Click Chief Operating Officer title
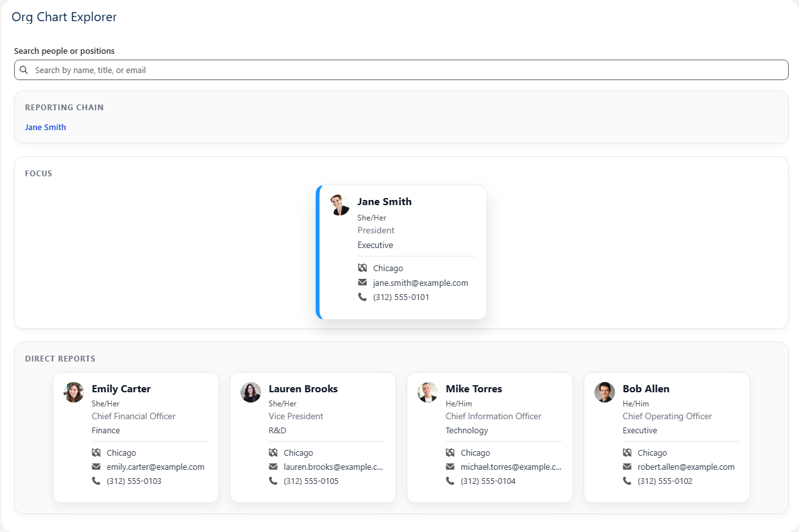Viewport: 799px width, 532px height. point(667,416)
